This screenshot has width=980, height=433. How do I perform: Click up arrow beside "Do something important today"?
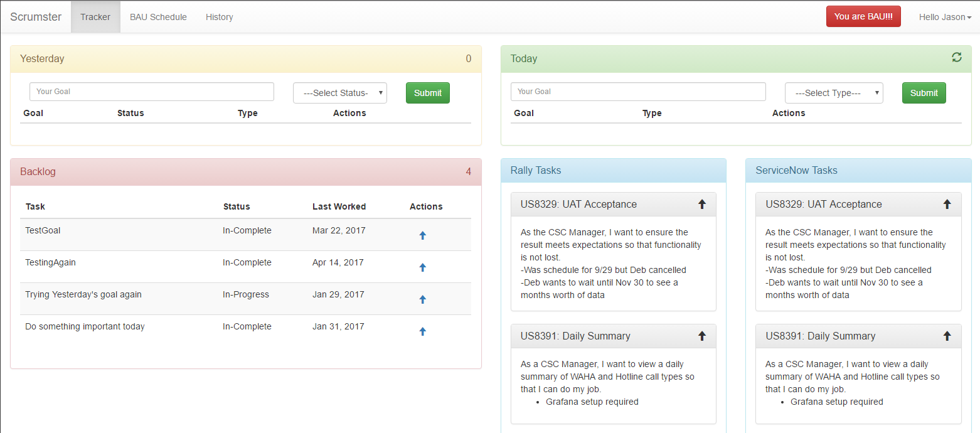[x=422, y=331]
